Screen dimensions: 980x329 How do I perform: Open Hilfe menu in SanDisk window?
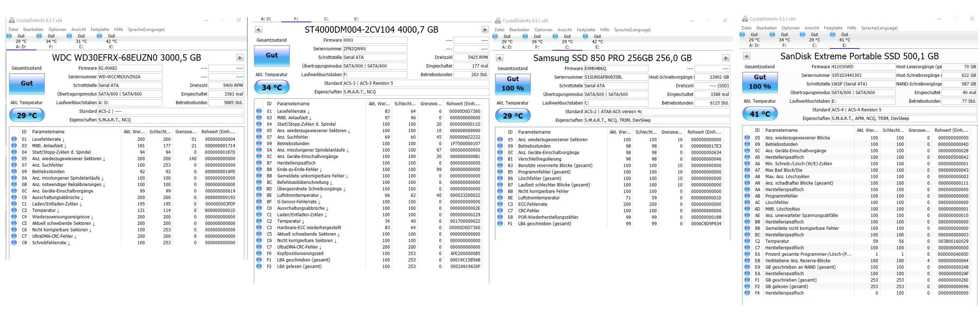(x=852, y=28)
